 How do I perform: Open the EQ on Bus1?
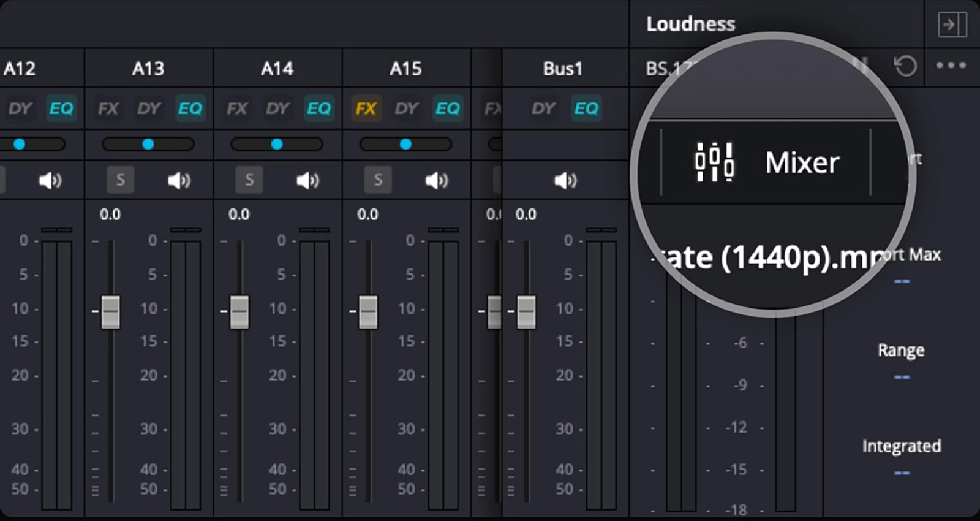tap(586, 109)
